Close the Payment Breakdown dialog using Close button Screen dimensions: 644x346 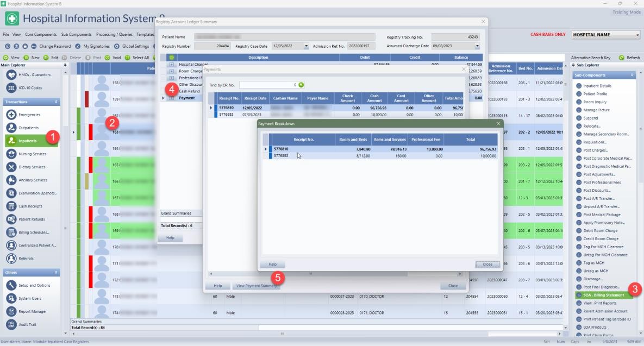[487, 264]
